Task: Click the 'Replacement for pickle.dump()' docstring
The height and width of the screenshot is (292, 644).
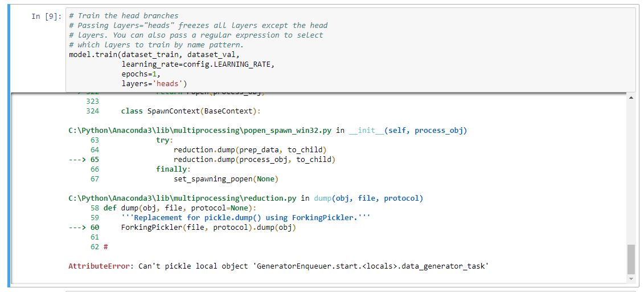Action: [x=245, y=217]
